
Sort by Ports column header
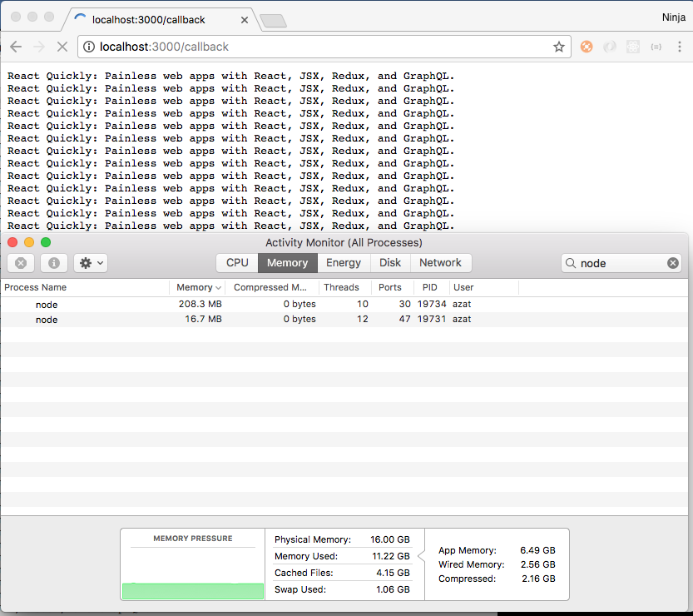(x=393, y=287)
